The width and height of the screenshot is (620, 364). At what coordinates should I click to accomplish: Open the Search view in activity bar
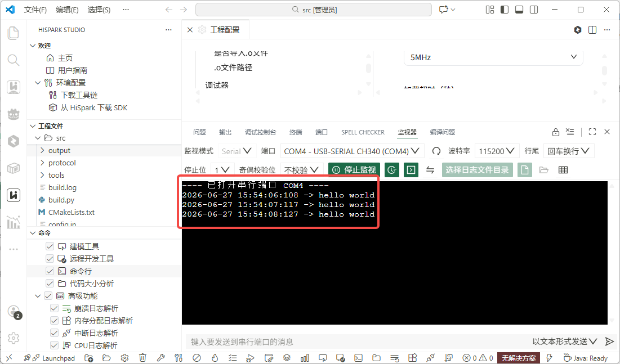[14, 60]
